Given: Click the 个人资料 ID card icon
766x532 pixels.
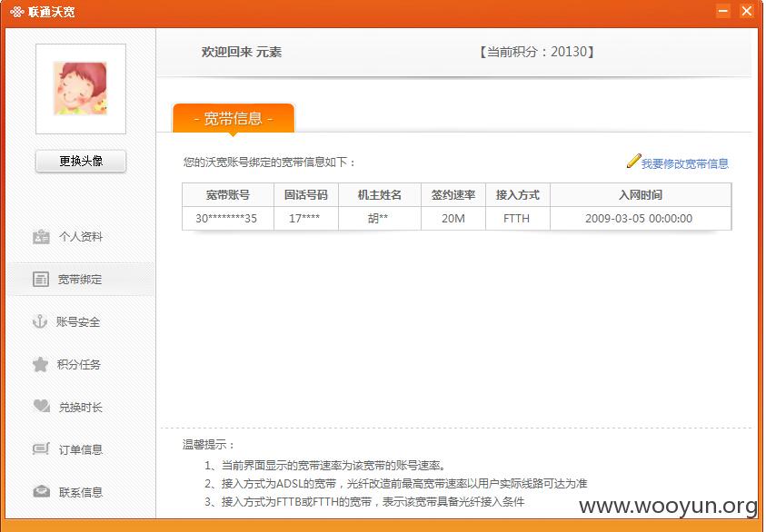Looking at the screenshot, I should click(41, 237).
